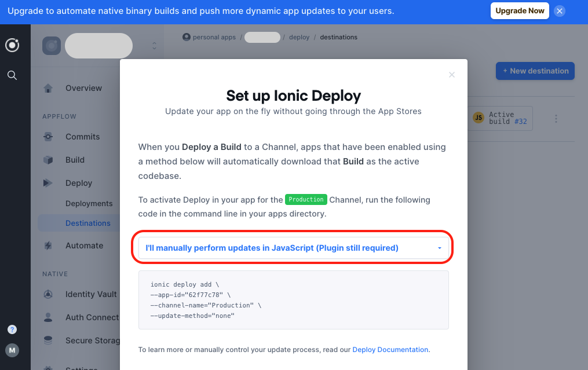588x370 pixels.
Task: Open the Deploy section
Action: (x=79, y=183)
